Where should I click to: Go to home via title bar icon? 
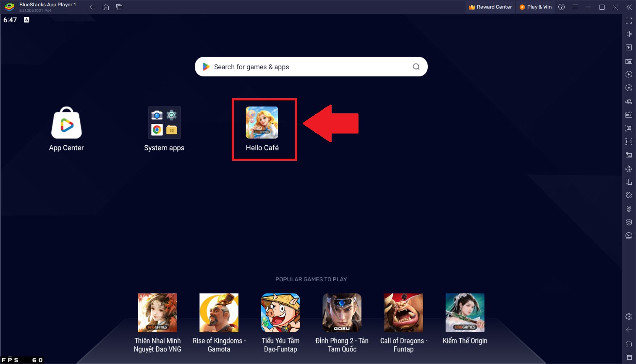point(106,7)
